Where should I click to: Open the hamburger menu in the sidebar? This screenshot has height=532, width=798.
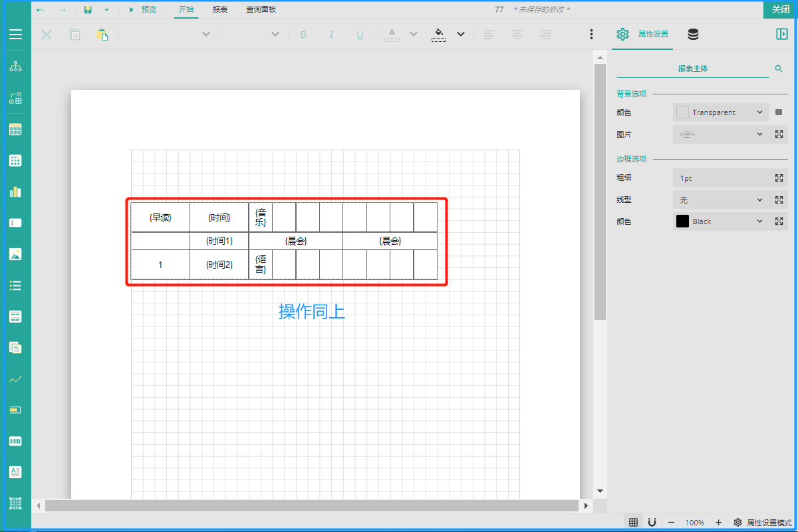coord(15,35)
